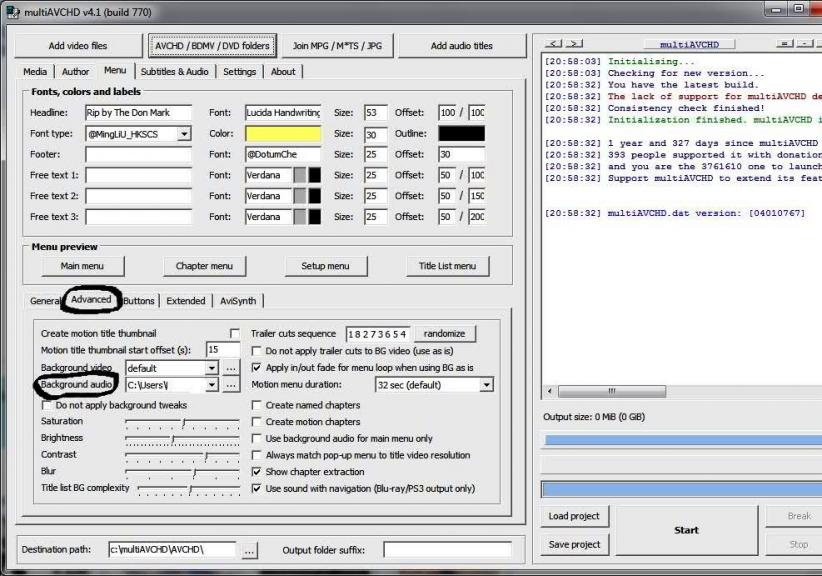Expand the Font type dropdown
This screenshot has width=822, height=576.
(184, 133)
